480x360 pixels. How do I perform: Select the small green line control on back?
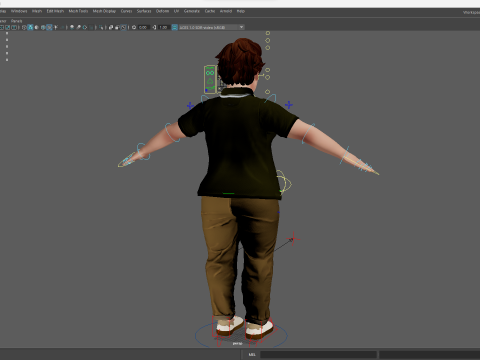pos(229,193)
